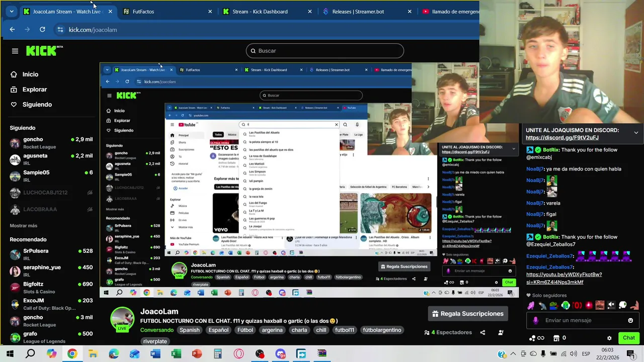Open Explorar in the sidebar
The image size is (644, 362).
[x=34, y=89]
